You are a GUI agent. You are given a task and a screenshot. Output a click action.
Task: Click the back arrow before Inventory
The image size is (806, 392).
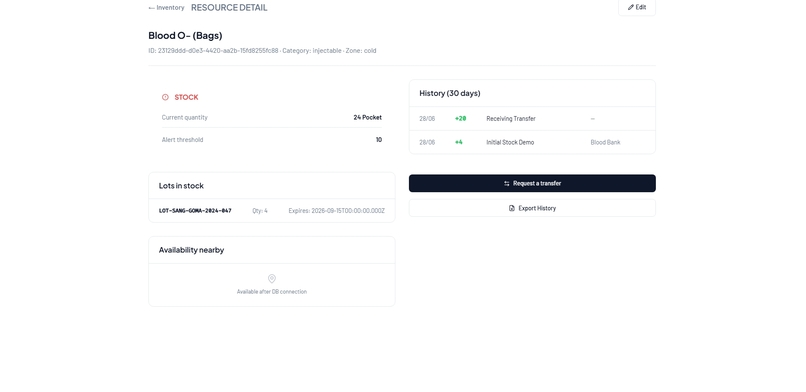[151, 8]
